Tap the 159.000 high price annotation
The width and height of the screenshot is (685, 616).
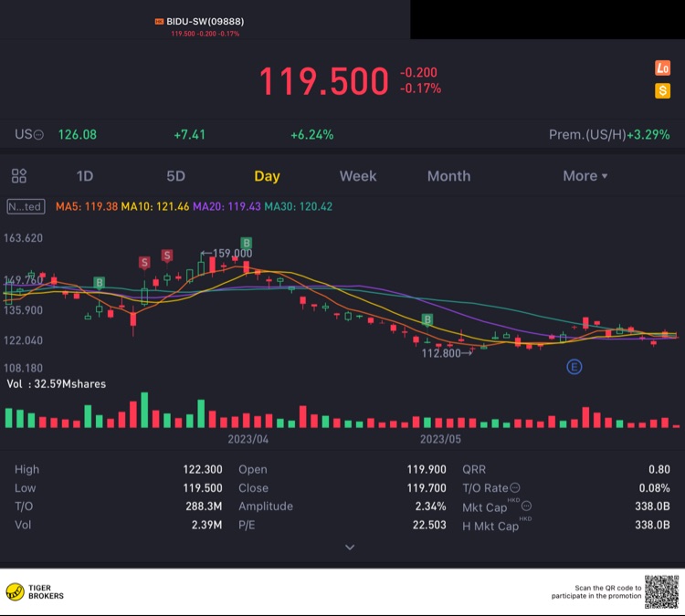232,254
